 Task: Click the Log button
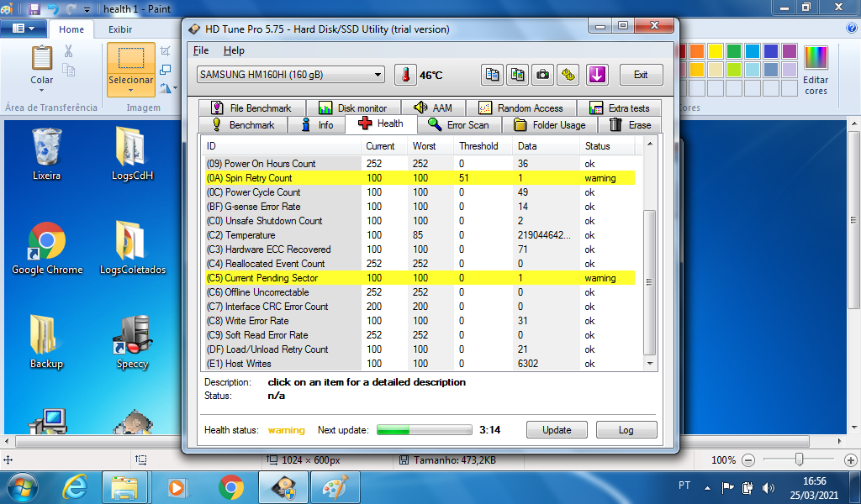[x=626, y=430]
